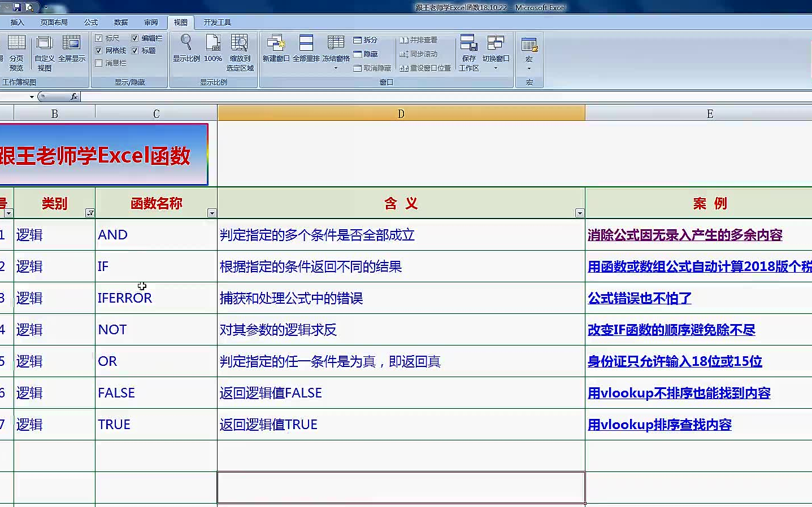Select the cell containing AND
The width and height of the screenshot is (812, 507).
coord(157,235)
